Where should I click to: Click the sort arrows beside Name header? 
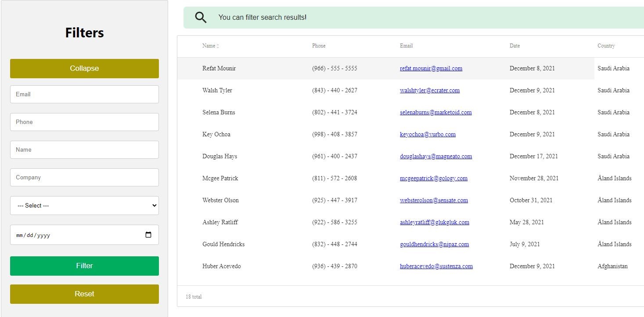218,45
